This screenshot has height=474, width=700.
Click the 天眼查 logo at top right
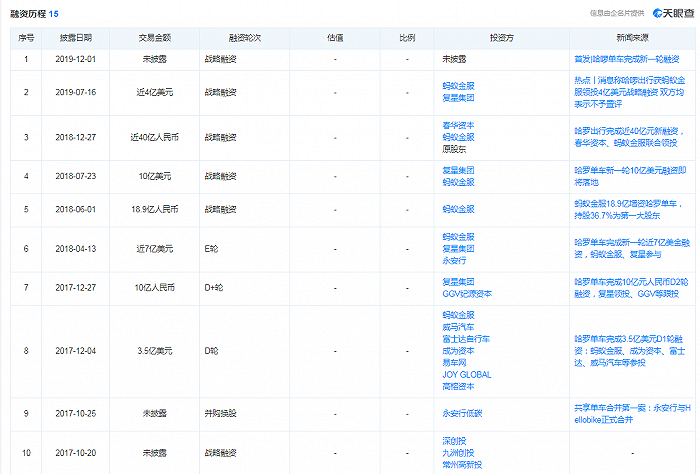point(673,13)
